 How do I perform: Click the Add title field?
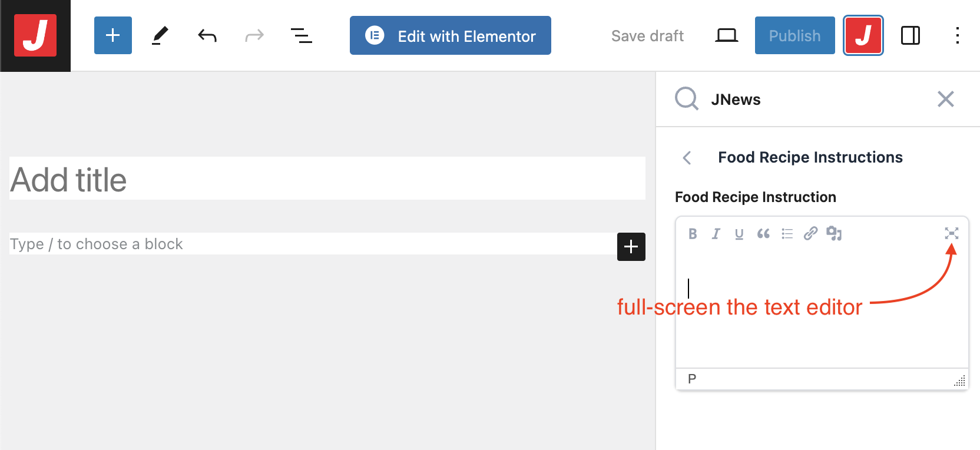(327, 179)
